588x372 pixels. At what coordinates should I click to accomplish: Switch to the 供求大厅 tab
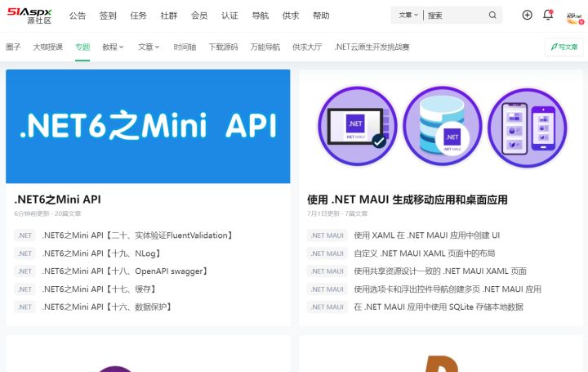pyautogui.click(x=307, y=47)
